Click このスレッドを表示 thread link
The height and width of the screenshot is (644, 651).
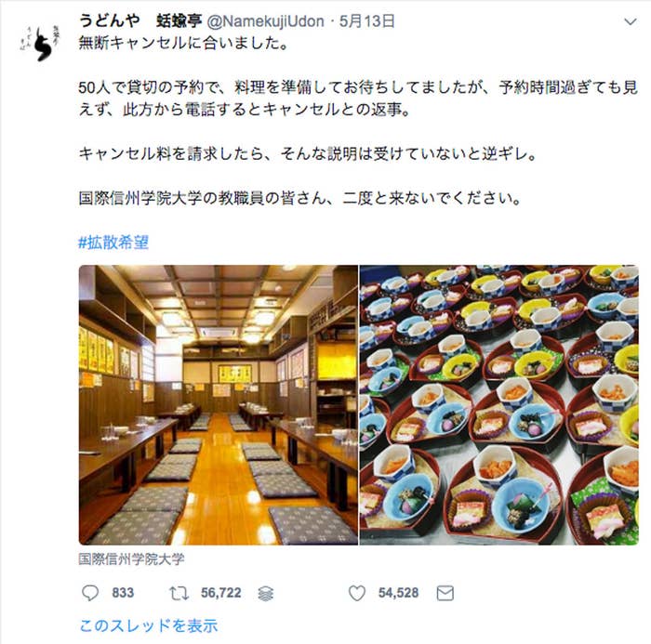click(x=148, y=625)
